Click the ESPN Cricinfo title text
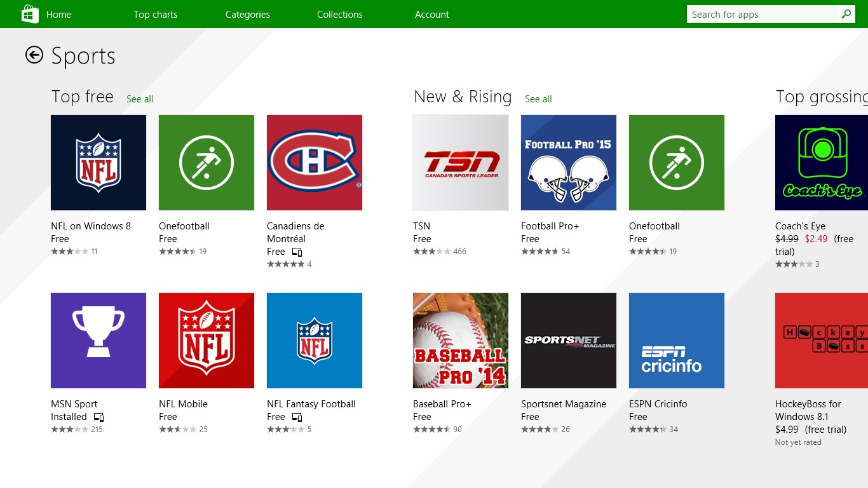The image size is (868, 488). [658, 404]
